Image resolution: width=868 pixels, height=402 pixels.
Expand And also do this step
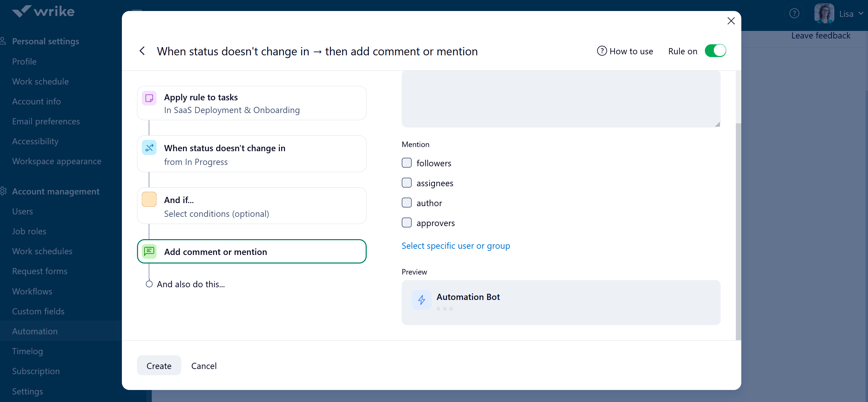(191, 284)
